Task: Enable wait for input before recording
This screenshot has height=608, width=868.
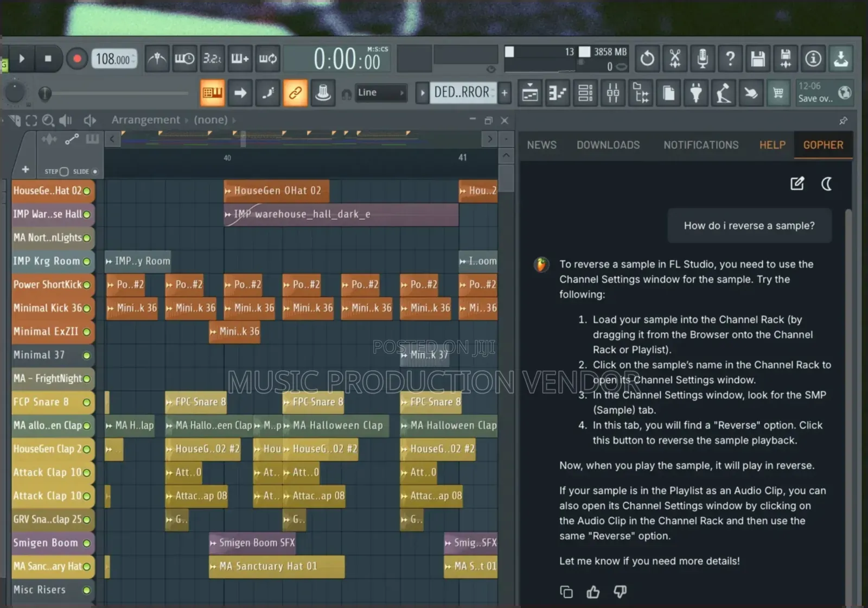Action: pos(184,59)
